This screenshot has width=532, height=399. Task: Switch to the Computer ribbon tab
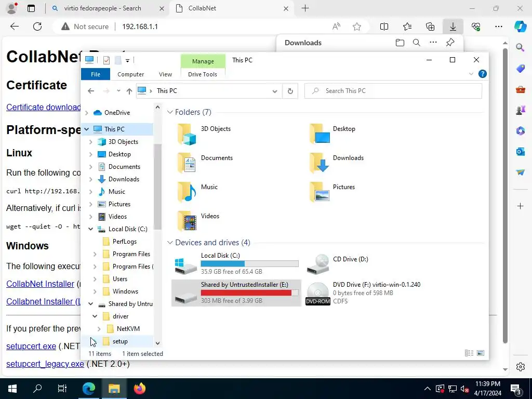pyautogui.click(x=130, y=74)
